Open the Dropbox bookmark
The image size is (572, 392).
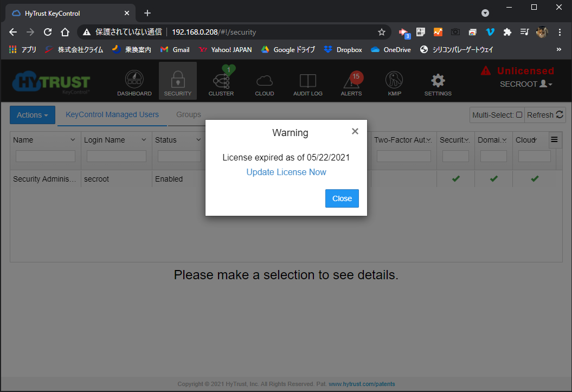(x=343, y=49)
